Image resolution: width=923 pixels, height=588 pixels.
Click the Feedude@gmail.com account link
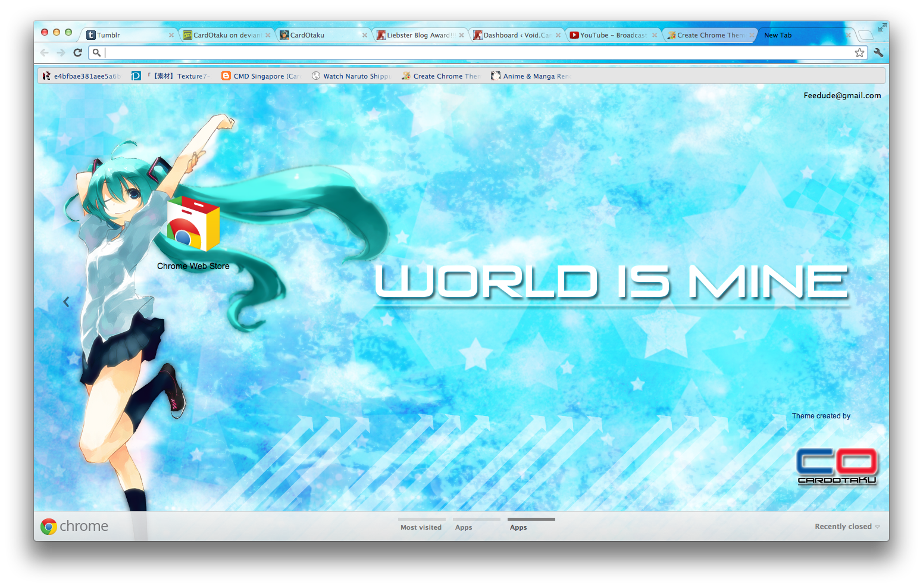[842, 95]
